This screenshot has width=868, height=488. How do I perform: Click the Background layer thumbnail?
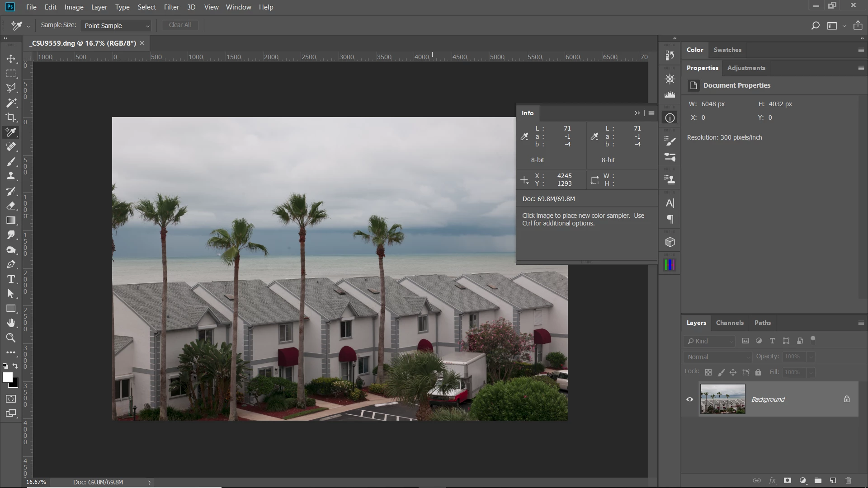pyautogui.click(x=722, y=399)
